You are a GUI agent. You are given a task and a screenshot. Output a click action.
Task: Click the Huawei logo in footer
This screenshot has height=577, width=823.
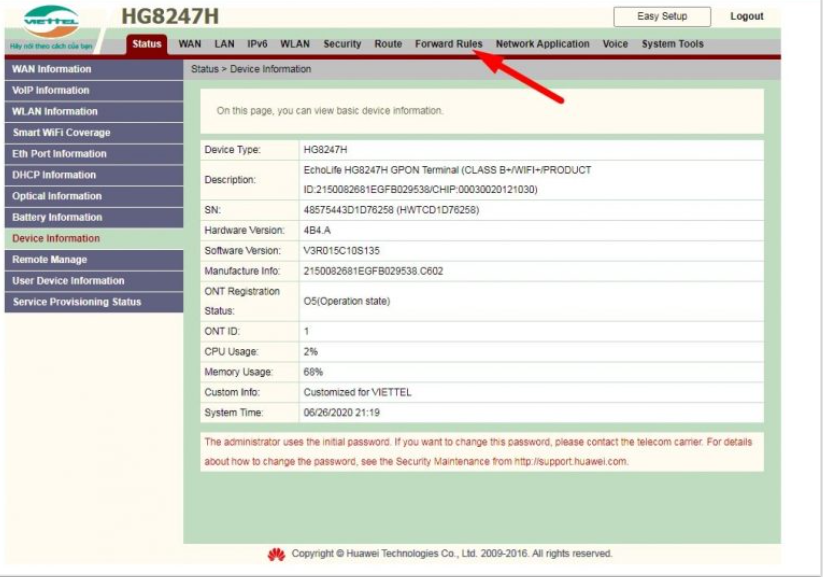[x=277, y=554]
